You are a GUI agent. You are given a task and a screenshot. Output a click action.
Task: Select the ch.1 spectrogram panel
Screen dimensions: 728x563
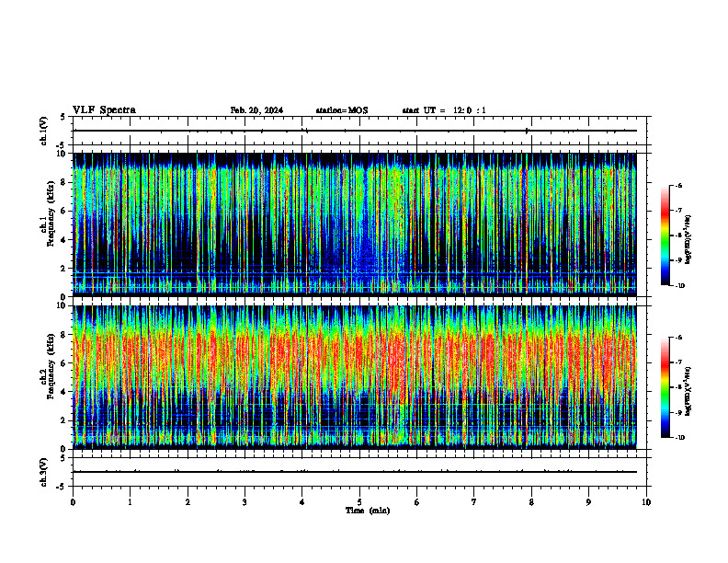point(355,224)
